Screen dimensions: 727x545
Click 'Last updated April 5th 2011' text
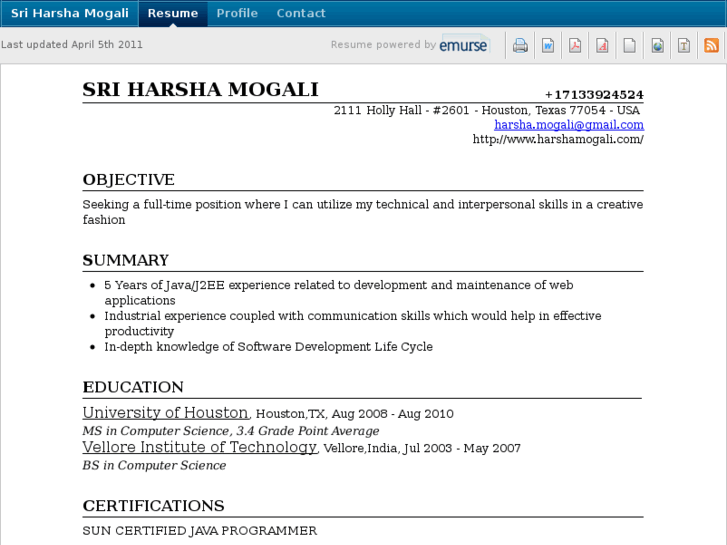click(x=72, y=45)
